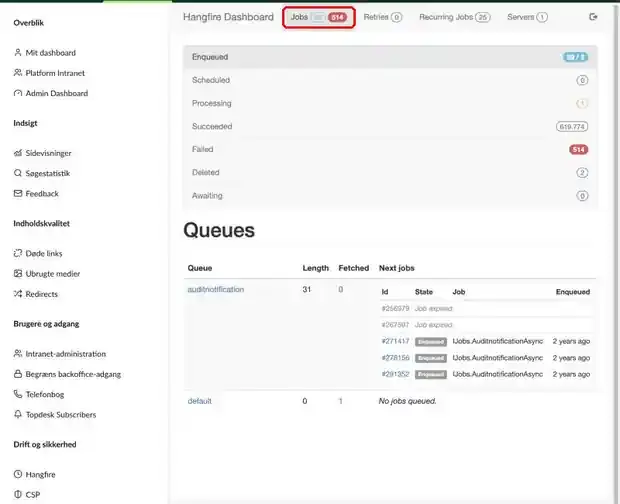This screenshot has width=620, height=504.
Task: Open Søgestatistik magnifier icon
Action: coord(17,173)
